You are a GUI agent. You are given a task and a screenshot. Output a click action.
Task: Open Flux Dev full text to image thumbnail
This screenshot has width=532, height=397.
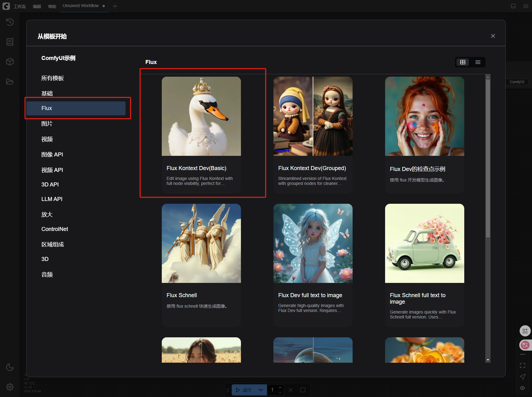tap(313, 243)
